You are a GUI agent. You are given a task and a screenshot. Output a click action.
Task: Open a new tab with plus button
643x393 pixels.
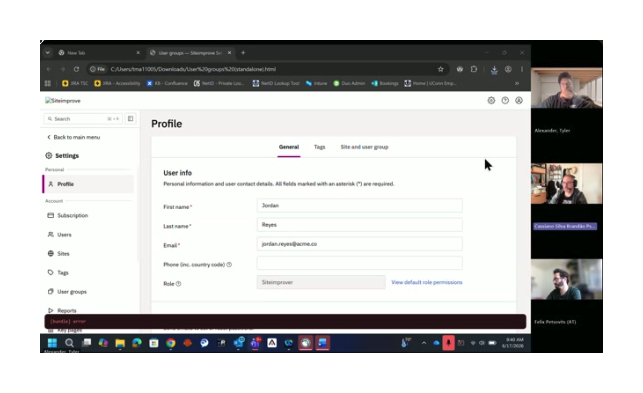pos(243,53)
